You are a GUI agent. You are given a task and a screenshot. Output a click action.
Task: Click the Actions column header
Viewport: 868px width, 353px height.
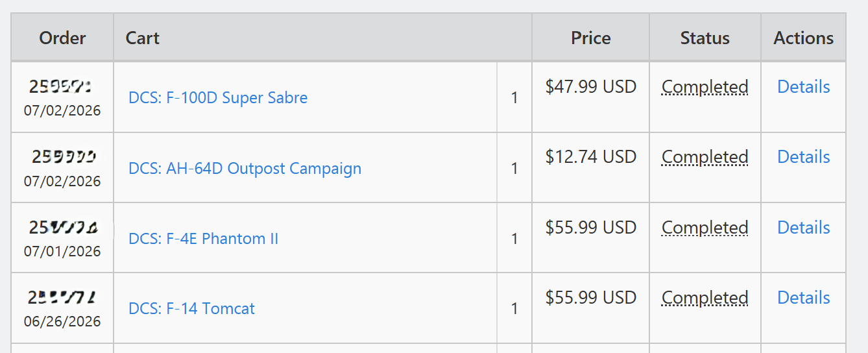[803, 38]
